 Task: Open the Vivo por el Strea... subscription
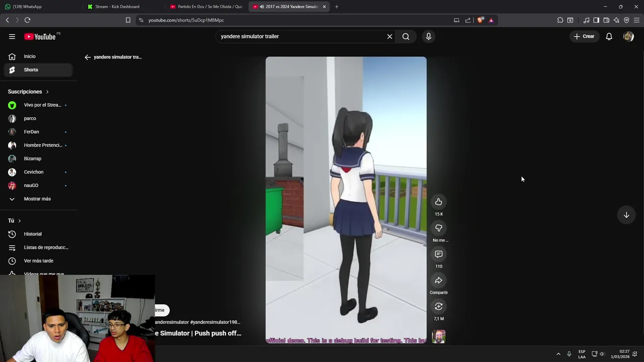click(x=39, y=105)
